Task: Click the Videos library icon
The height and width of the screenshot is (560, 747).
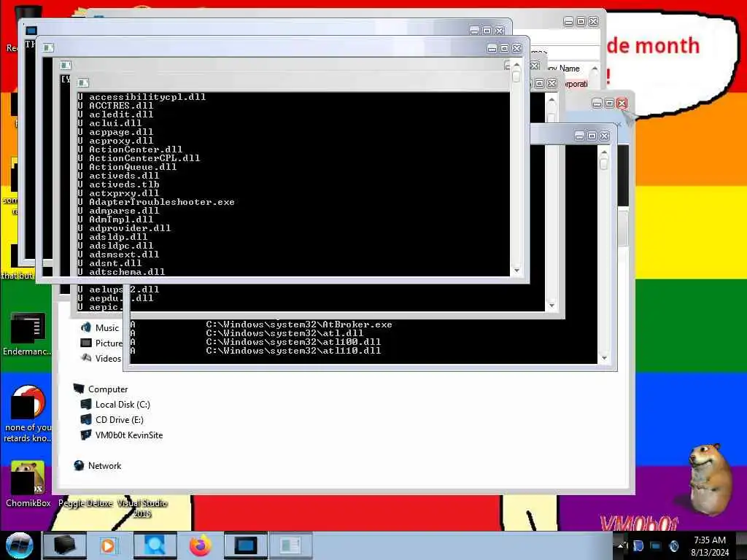Action: pos(86,357)
